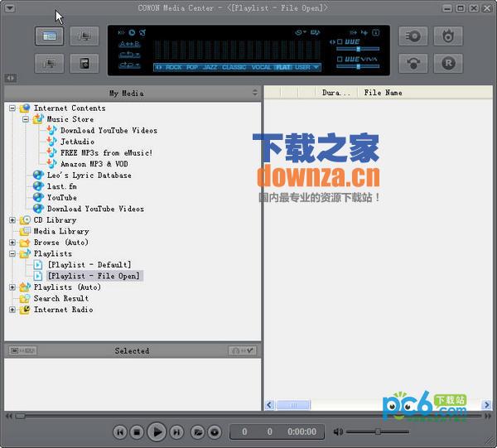Skip to the previous track
This screenshot has height=448, width=497.
point(120,431)
